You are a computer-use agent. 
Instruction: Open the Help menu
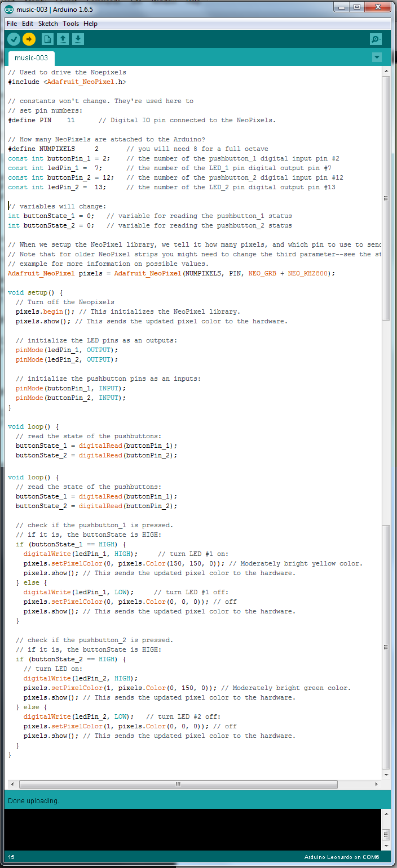pyautogui.click(x=90, y=24)
